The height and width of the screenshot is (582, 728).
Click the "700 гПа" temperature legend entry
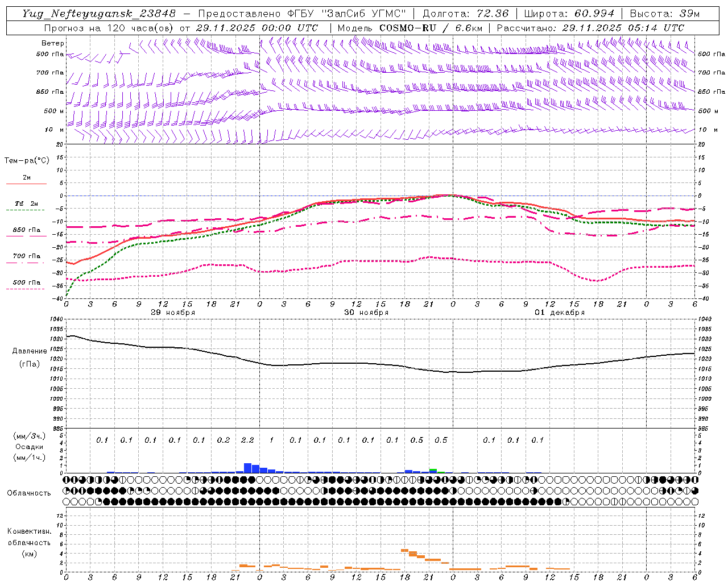27,256
